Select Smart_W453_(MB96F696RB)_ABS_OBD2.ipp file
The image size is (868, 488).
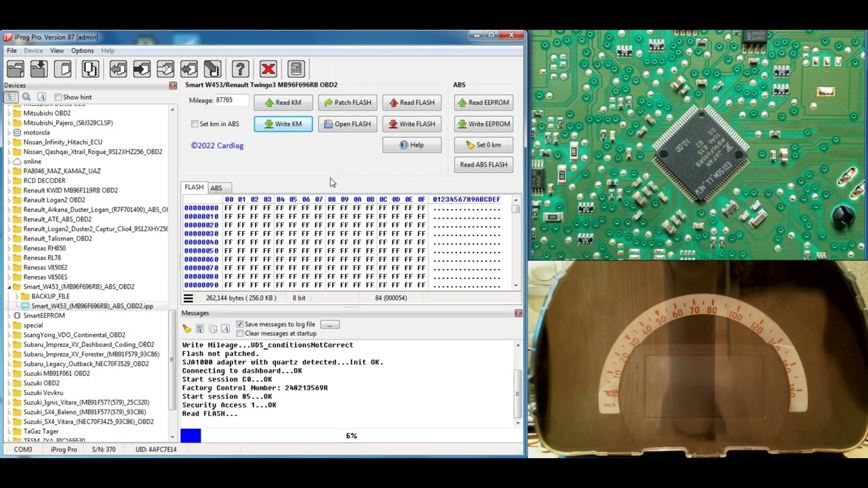[x=92, y=306]
